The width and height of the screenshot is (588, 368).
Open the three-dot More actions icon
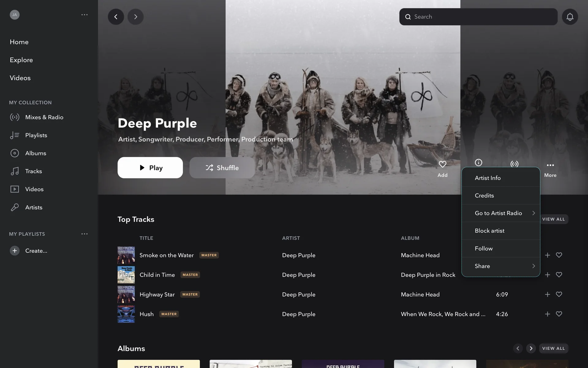click(550, 165)
